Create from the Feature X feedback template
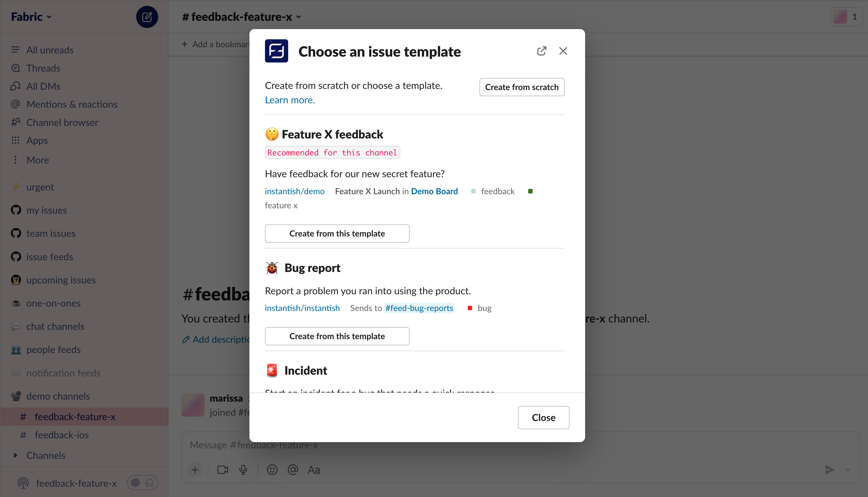The width and height of the screenshot is (868, 497). [x=337, y=234]
